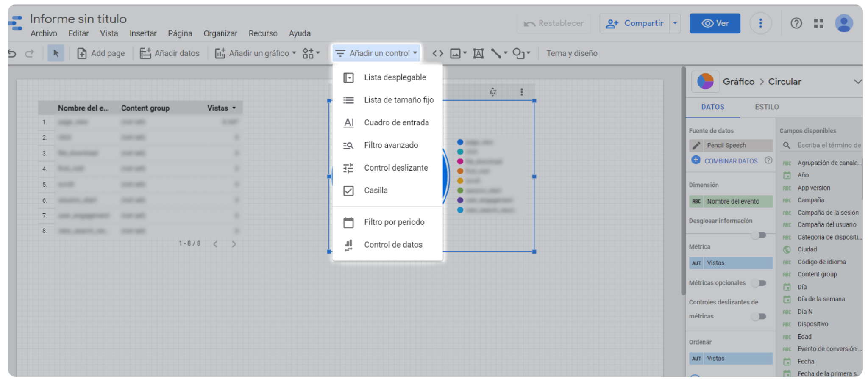868x384 pixels.
Task: Expand the Gráfico Circular selector chevron
Action: click(x=859, y=81)
